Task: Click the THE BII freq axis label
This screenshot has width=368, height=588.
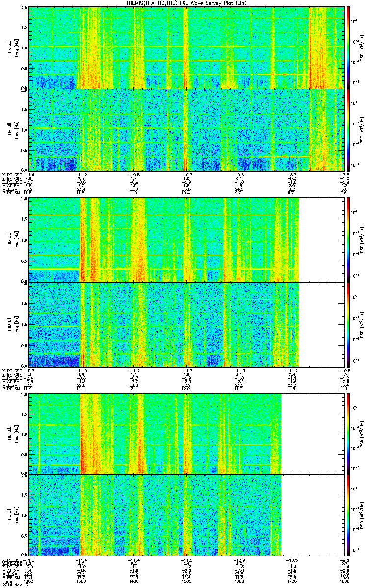Action: tap(16, 515)
